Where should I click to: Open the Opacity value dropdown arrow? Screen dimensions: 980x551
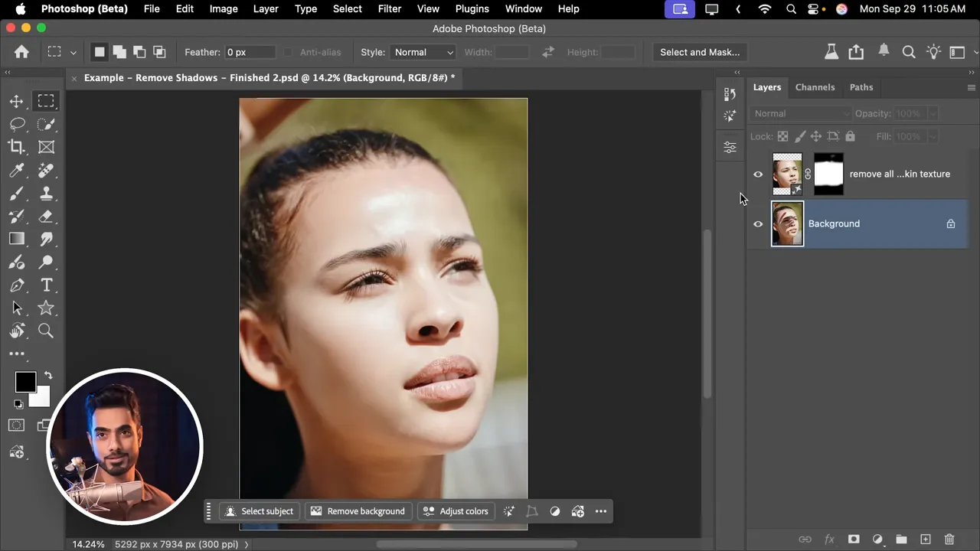(933, 113)
